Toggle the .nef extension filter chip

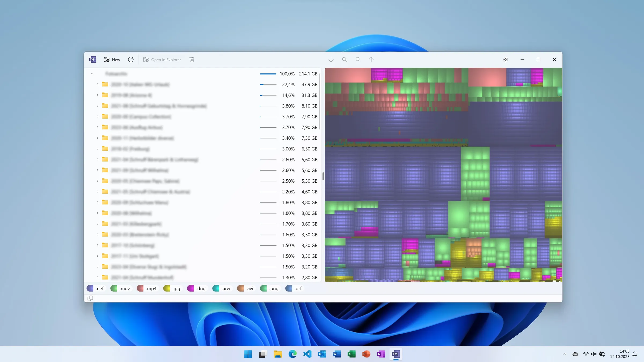pos(96,288)
